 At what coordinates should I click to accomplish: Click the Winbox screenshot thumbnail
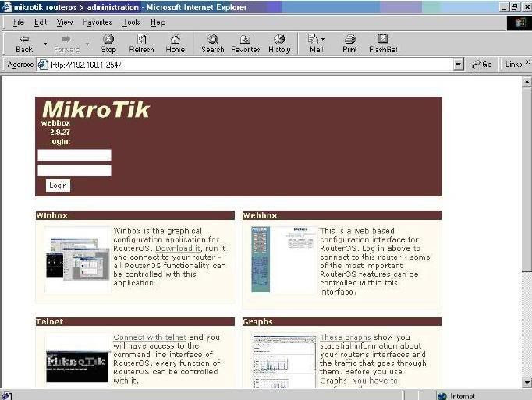point(78,259)
